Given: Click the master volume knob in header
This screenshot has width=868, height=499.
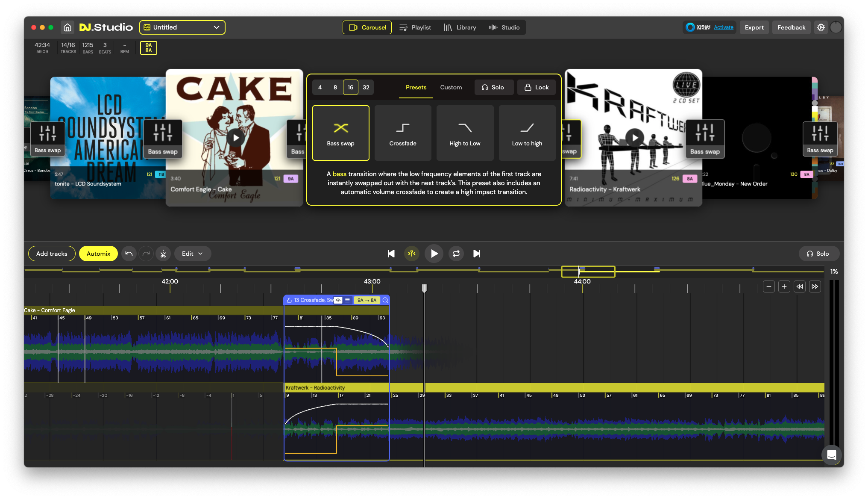Looking at the screenshot, I should (x=836, y=27).
